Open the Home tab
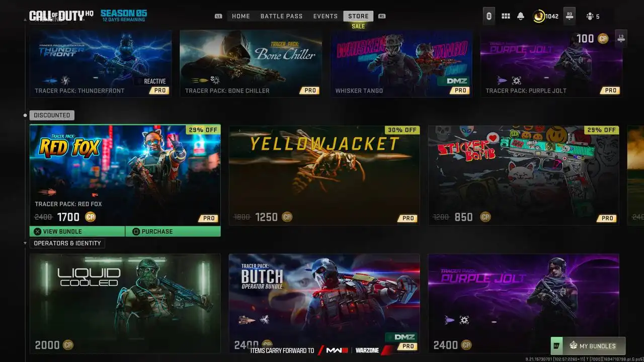The height and width of the screenshot is (362, 644). (240, 16)
